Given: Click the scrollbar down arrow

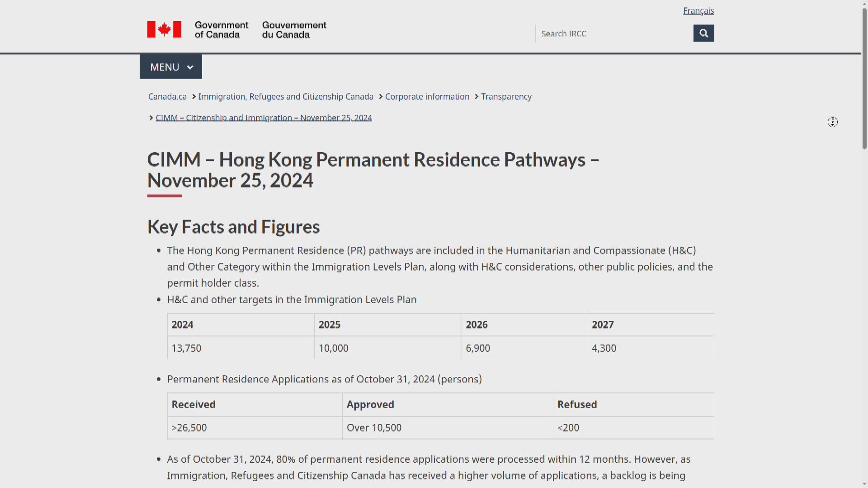Looking at the screenshot, I should tap(864, 484).
